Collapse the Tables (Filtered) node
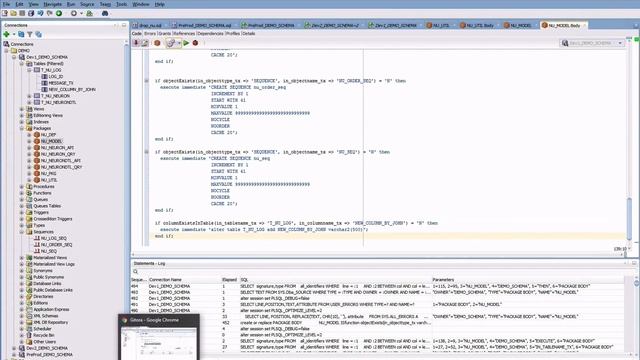The height and width of the screenshot is (360, 640). tap(22, 64)
